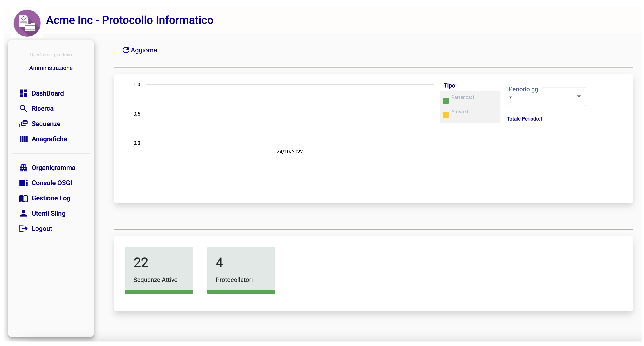
Task: Click the Ricerca magnifier icon
Action: 23,108
